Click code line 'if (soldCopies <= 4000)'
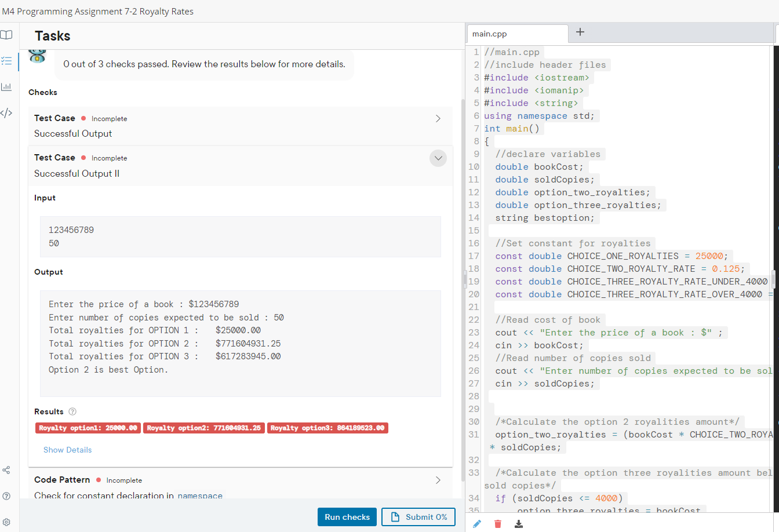This screenshot has height=532, width=779. click(559, 498)
